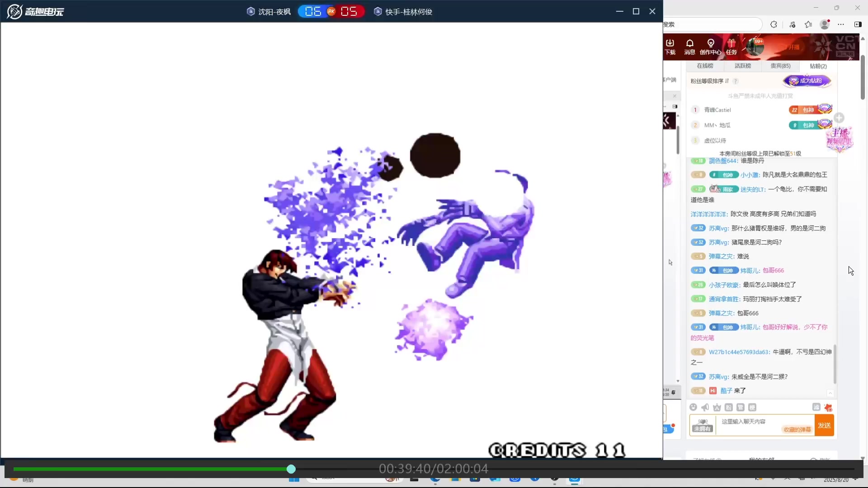Toggle the browser sidebar panel icon
This screenshot has height=488, width=868.
858,24
